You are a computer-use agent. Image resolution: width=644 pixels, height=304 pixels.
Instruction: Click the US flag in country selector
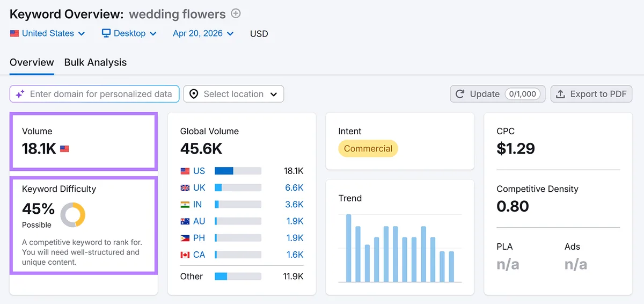click(x=14, y=33)
